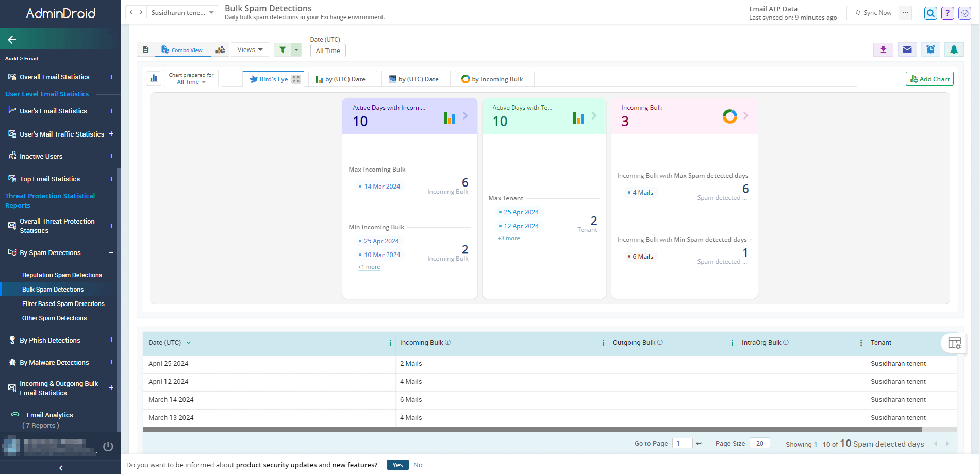The width and height of the screenshot is (980, 474).
Task: Click the green filter funnel icon
Action: tap(282, 49)
